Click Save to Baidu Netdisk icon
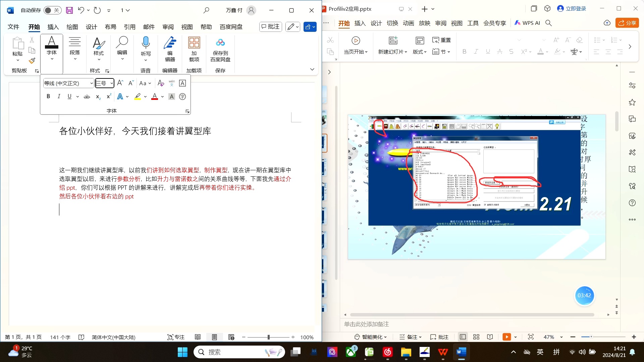 pos(220,43)
